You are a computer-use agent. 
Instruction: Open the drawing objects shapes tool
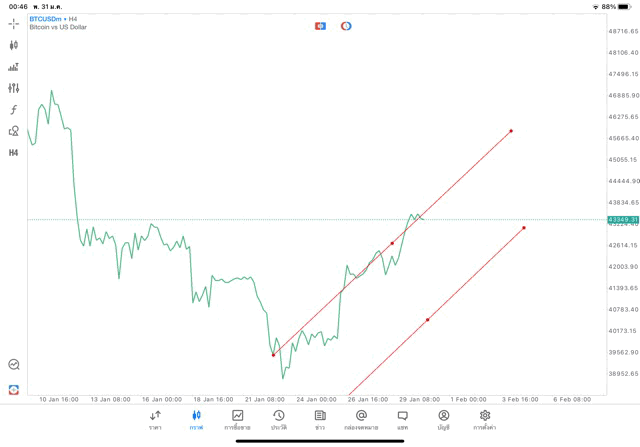[x=14, y=131]
